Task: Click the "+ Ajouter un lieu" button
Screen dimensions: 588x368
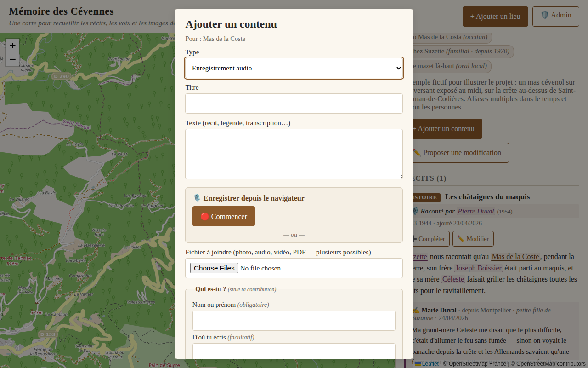Action: click(x=495, y=16)
